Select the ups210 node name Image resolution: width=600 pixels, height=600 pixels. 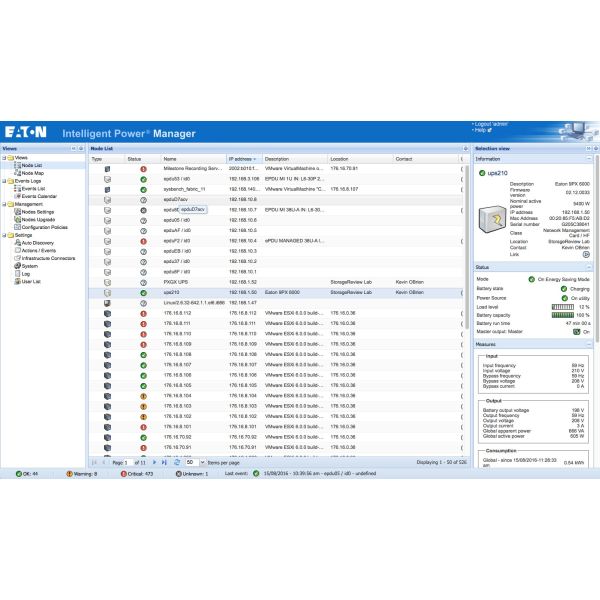tap(171, 292)
